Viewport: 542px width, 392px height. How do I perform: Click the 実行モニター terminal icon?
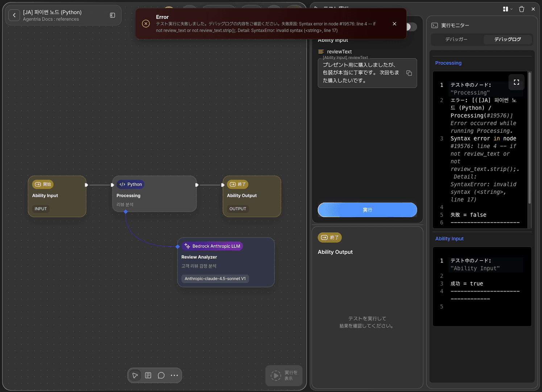point(434,25)
